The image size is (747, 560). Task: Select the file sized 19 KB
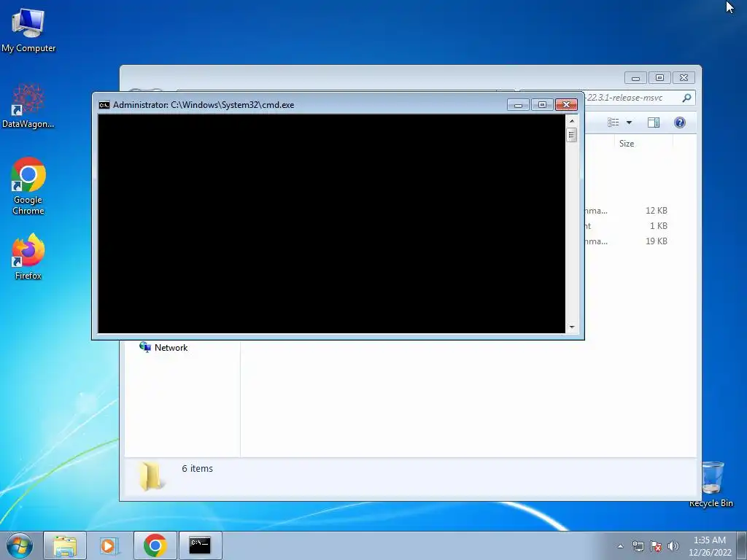627,241
